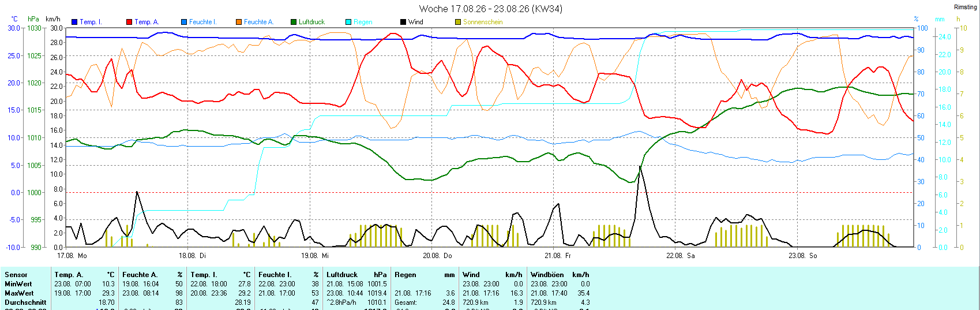Click the 'MinWert' row label
The width and height of the screenshot is (980, 310).
click(18, 284)
